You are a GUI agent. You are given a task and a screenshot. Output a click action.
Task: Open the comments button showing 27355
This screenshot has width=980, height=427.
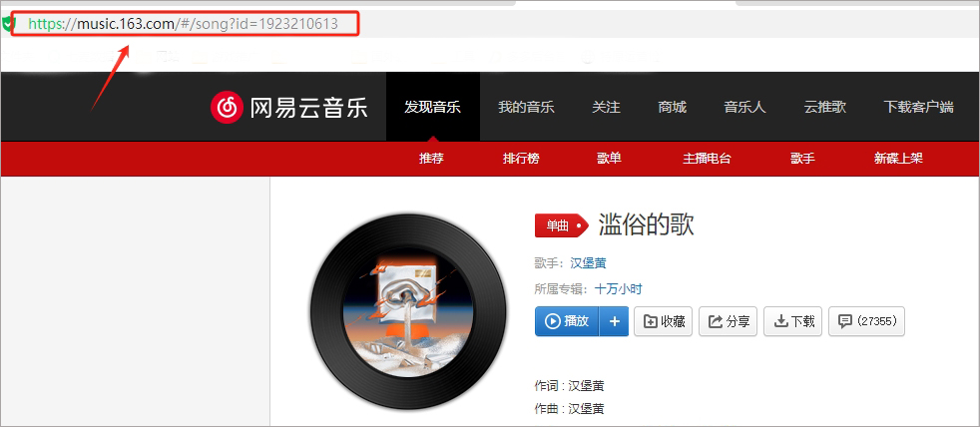pos(867,321)
